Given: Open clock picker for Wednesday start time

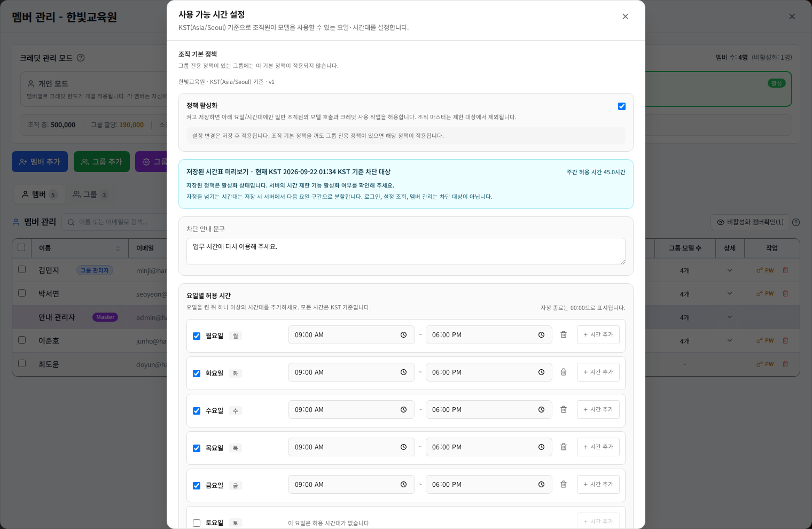Looking at the screenshot, I should tap(403, 410).
